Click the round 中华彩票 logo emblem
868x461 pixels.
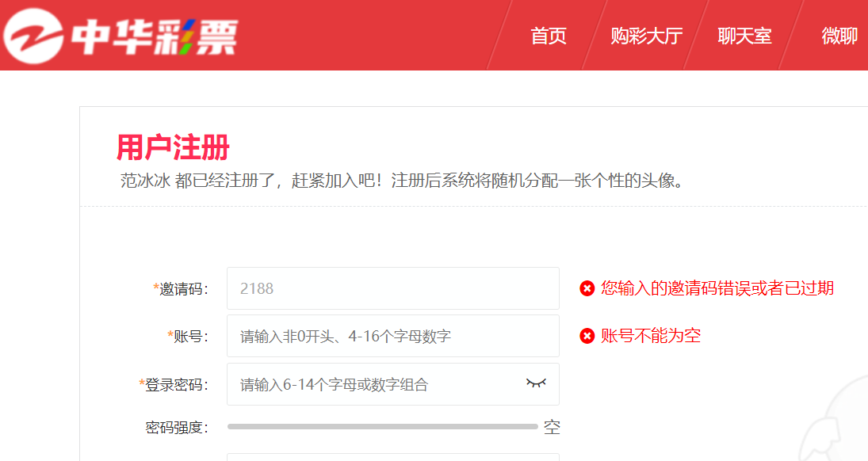coord(33,36)
